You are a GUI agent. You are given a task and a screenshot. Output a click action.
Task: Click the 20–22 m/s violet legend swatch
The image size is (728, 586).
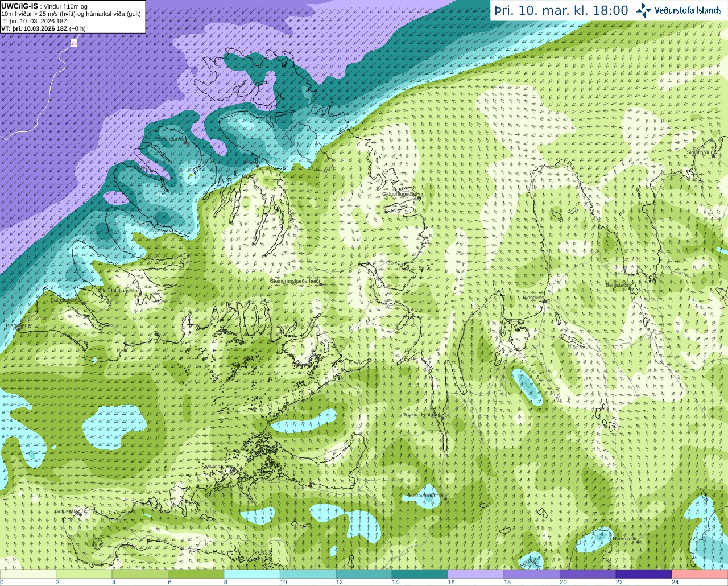pos(588,574)
